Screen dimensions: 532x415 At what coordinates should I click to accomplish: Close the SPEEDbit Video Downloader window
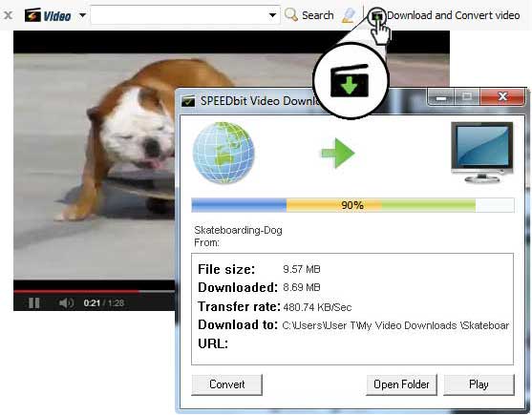[502, 97]
